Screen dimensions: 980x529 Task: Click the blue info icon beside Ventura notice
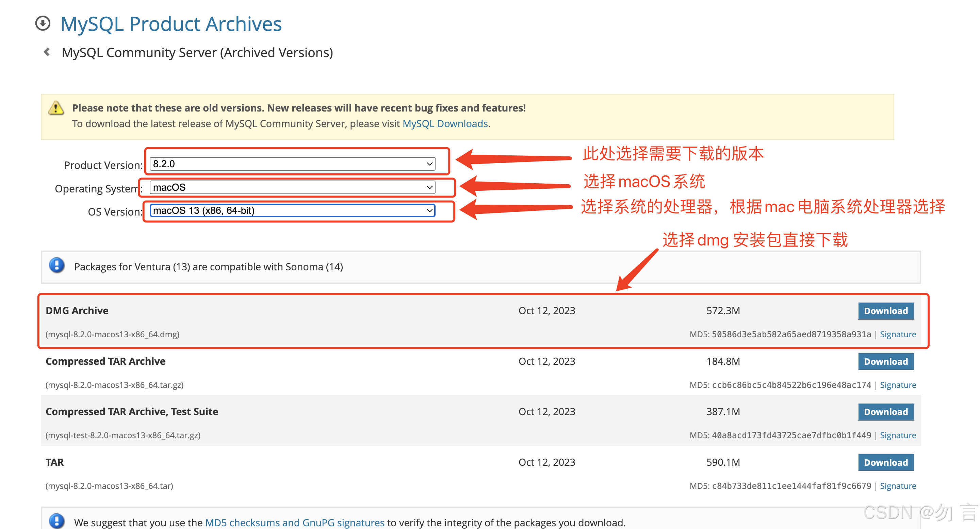57,266
